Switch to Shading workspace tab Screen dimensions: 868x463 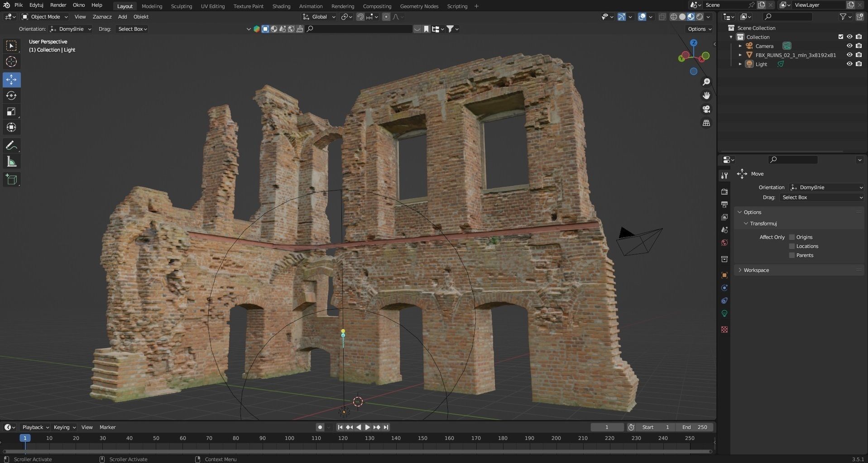pyautogui.click(x=281, y=6)
